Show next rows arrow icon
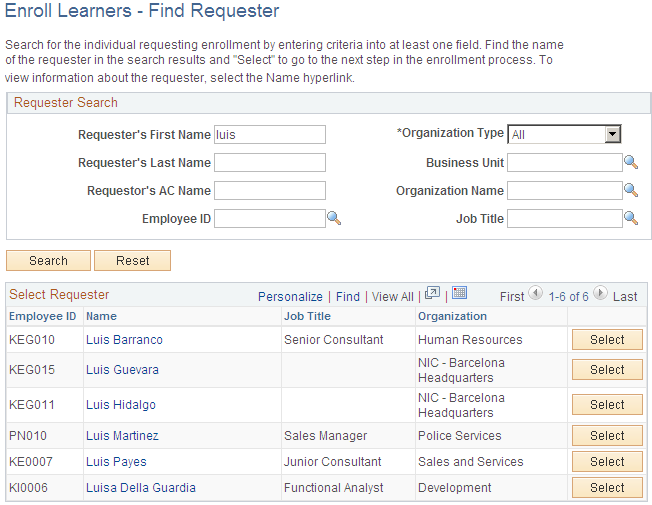Viewport: 652px width, 505px height. pos(600,293)
